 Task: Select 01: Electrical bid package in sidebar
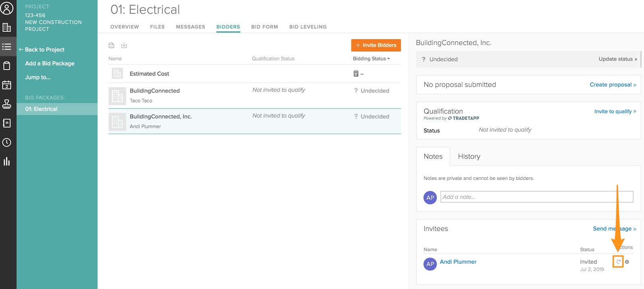(x=41, y=109)
